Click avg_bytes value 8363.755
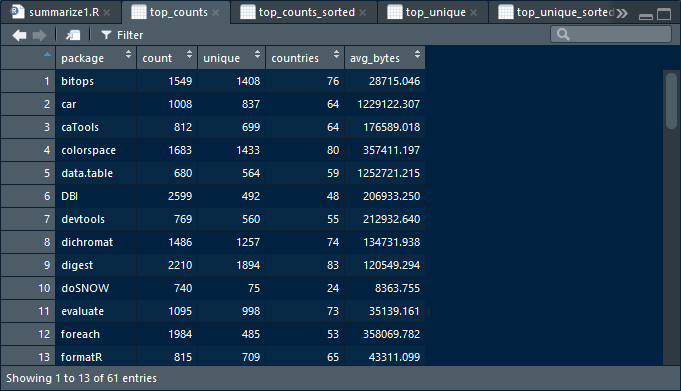Viewport: 681px width, 391px height. pos(397,288)
